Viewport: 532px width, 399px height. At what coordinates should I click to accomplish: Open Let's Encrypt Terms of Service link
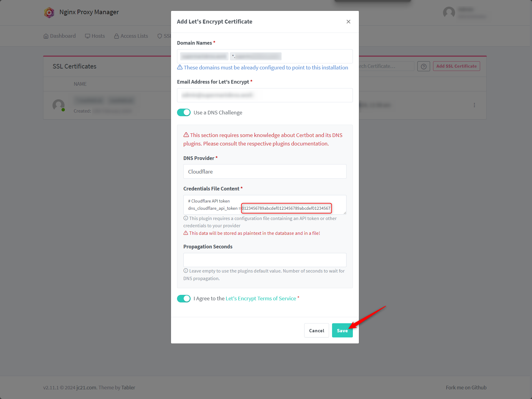point(261,298)
